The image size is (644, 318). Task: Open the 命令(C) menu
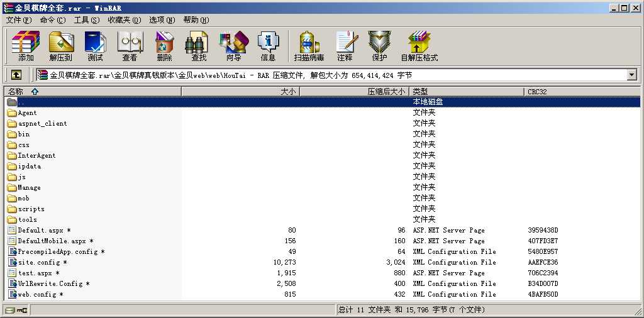coord(53,19)
